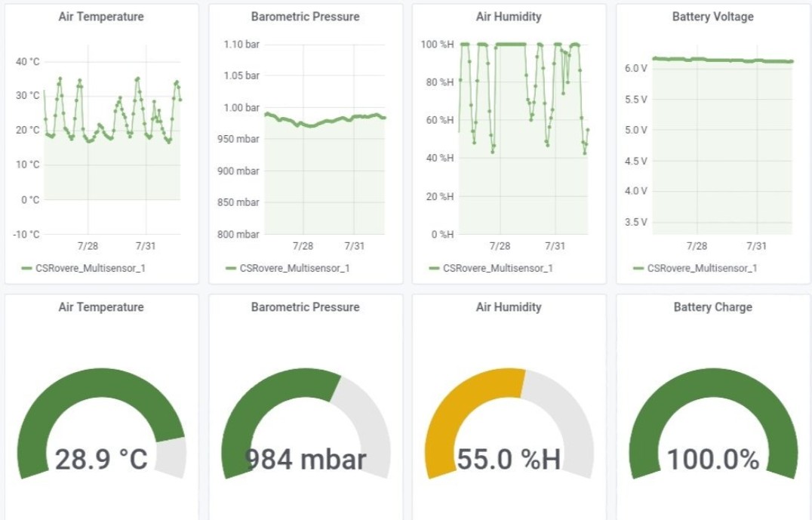Image resolution: width=812 pixels, height=520 pixels.
Task: Click the 7/31 date label under Air Temperature graph
Action: tap(146, 246)
